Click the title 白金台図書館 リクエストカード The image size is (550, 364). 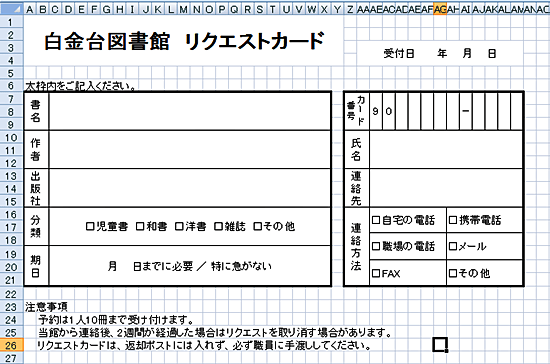(x=184, y=41)
